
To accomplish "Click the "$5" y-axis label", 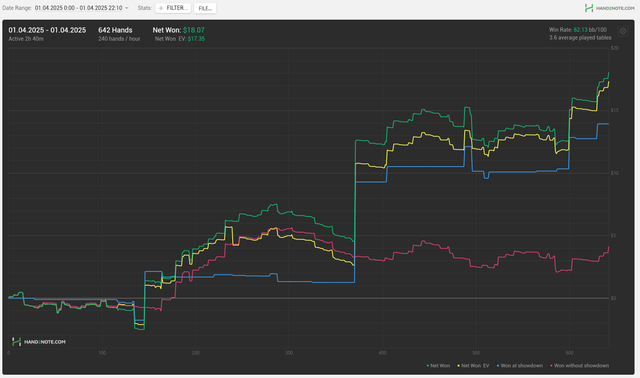I will point(613,236).
